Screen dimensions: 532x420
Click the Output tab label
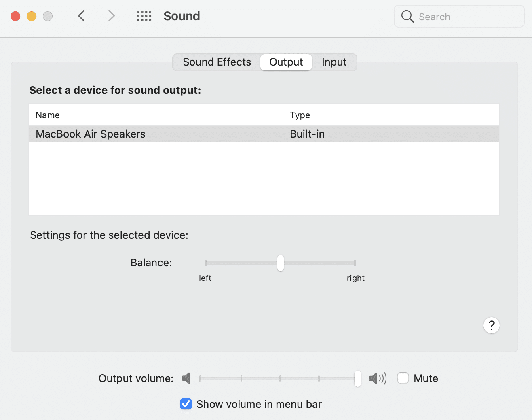click(286, 62)
